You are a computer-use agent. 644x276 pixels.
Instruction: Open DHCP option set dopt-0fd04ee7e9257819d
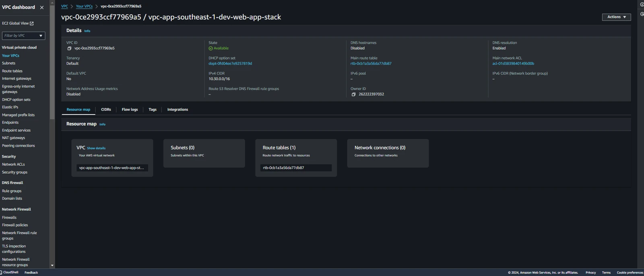tap(230, 64)
